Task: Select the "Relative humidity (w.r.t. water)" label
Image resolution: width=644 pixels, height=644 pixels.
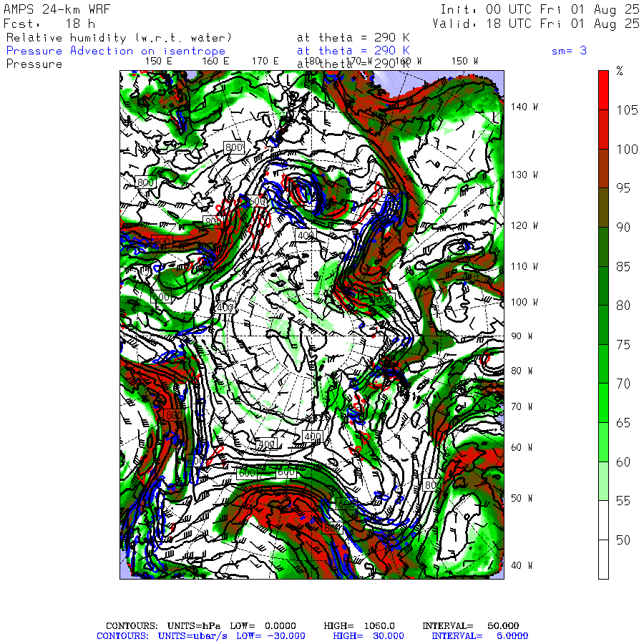Action: (x=119, y=38)
